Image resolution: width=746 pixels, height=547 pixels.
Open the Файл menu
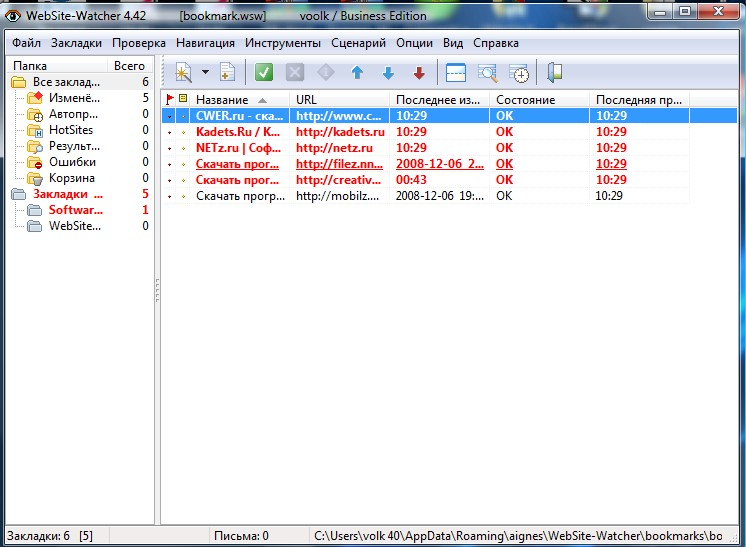tap(26, 43)
